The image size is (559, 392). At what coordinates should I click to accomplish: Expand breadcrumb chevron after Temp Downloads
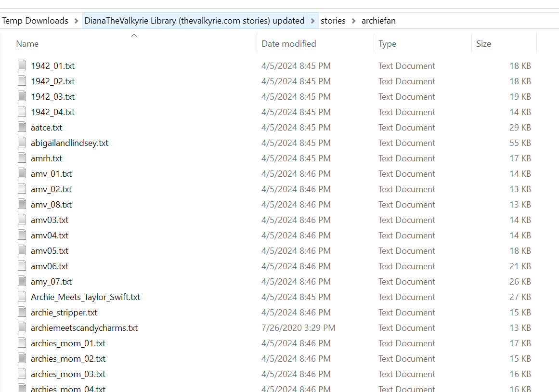click(x=76, y=21)
